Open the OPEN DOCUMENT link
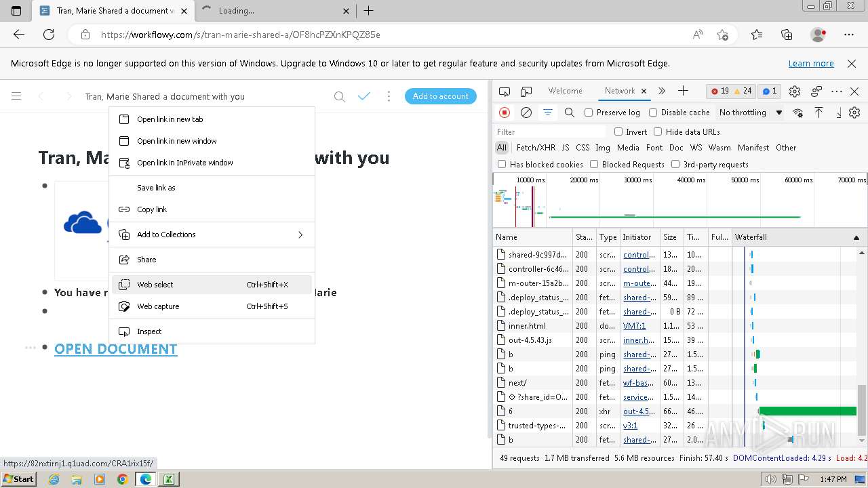Screen dimensions: 868x488 coord(116,349)
